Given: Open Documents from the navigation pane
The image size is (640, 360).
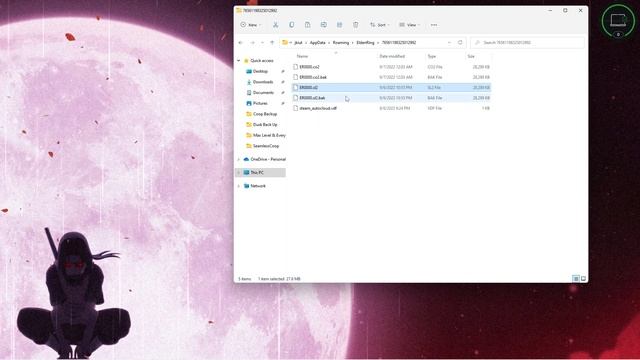Looking at the screenshot, I should coord(263,93).
